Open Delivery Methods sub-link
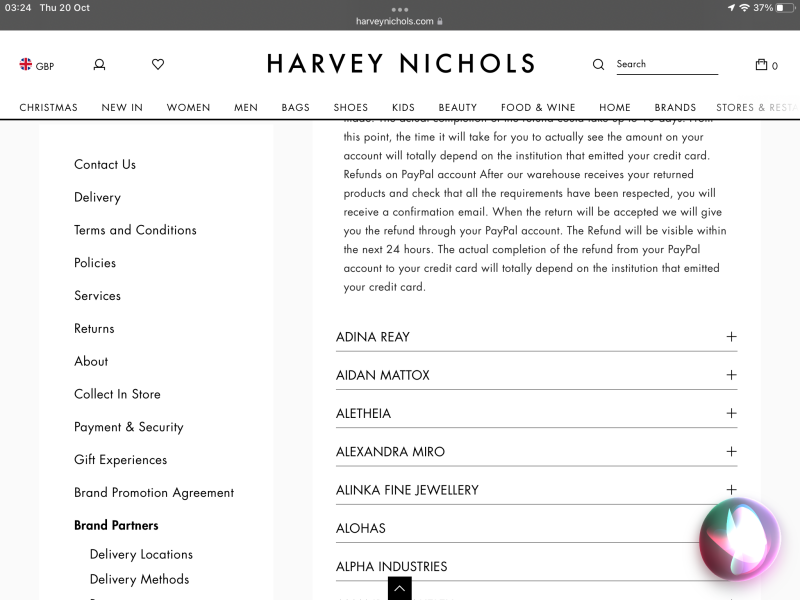The image size is (800, 600). 139,579
